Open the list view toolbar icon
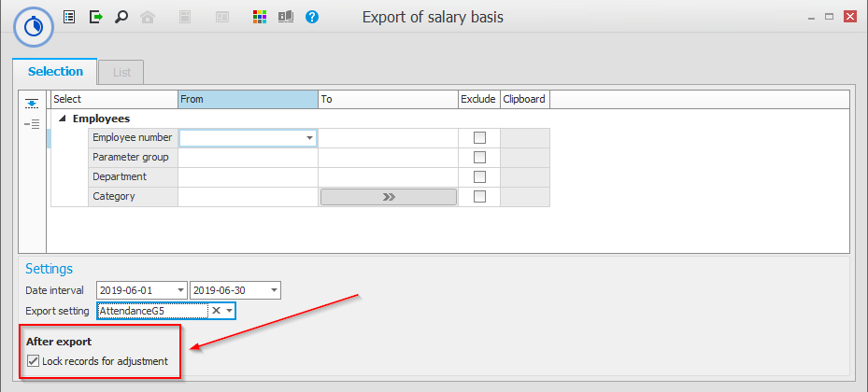The width and height of the screenshot is (868, 392). (69, 17)
